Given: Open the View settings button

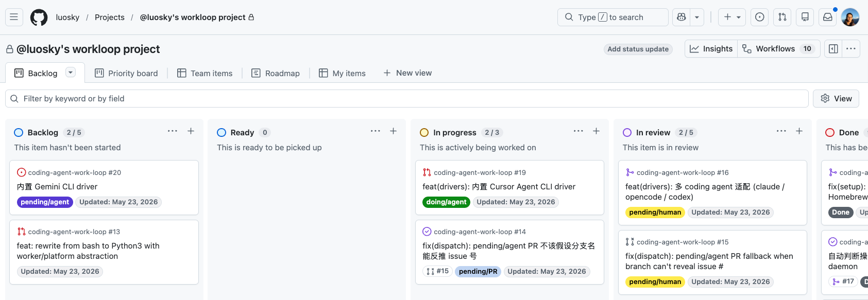Looking at the screenshot, I should pos(836,98).
